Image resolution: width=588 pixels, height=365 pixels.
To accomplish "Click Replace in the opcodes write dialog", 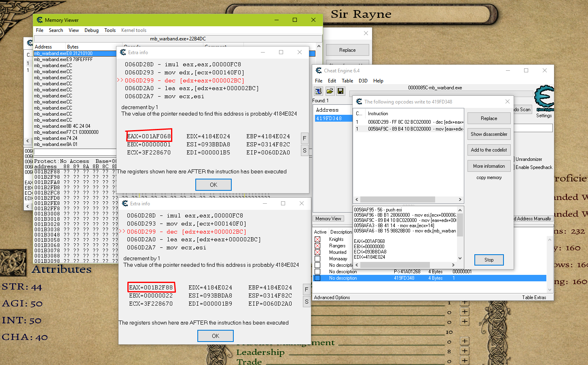I will (489, 118).
